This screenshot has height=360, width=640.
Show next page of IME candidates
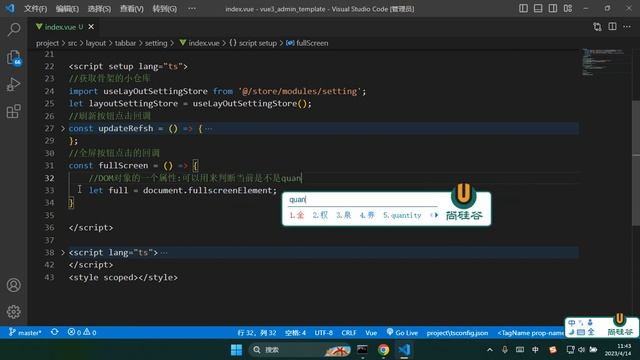(x=437, y=215)
